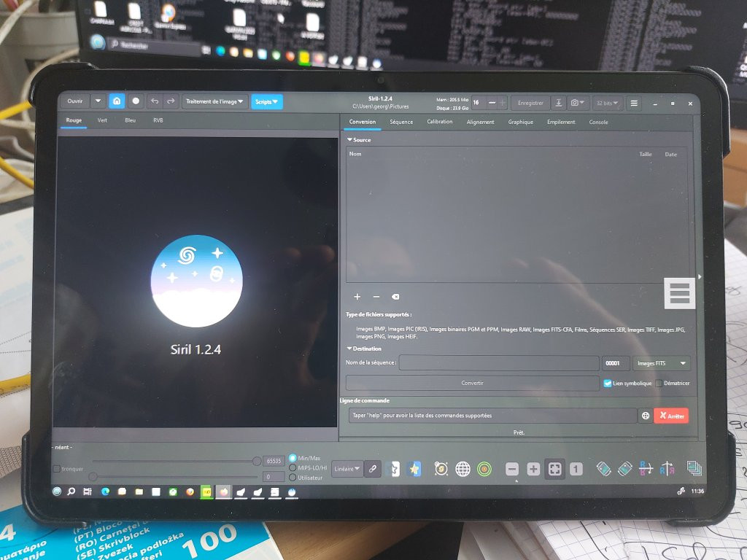Viewport: 747px width, 560px height.
Task: Click the red Arrêter button
Action: (x=671, y=416)
